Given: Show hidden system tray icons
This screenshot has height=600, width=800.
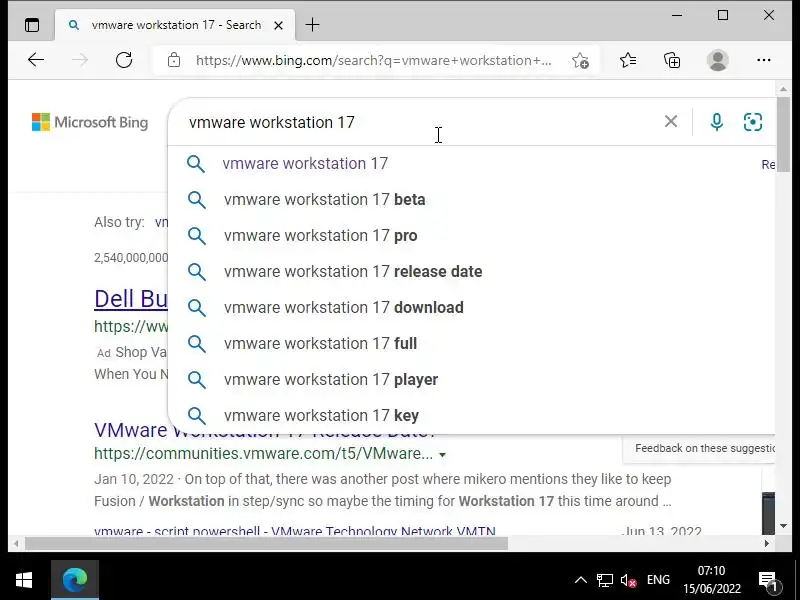Looking at the screenshot, I should 581,580.
